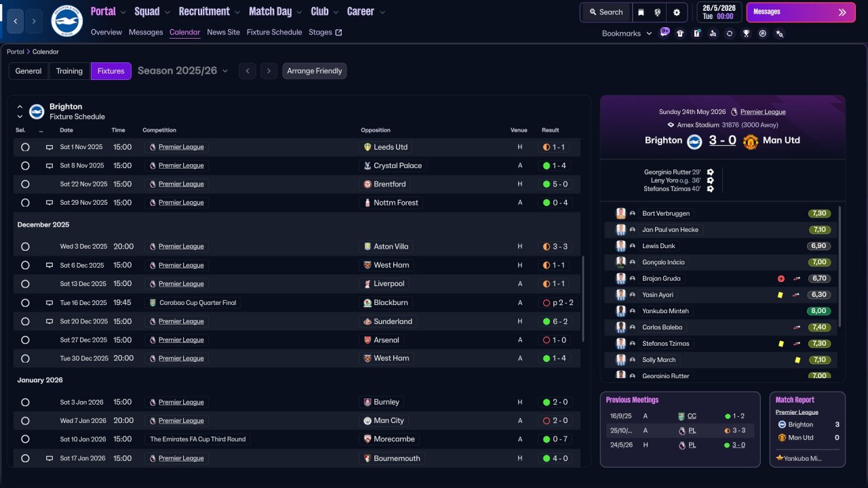
Task: Select the Liverpool fixture radio button
Action: point(25,284)
